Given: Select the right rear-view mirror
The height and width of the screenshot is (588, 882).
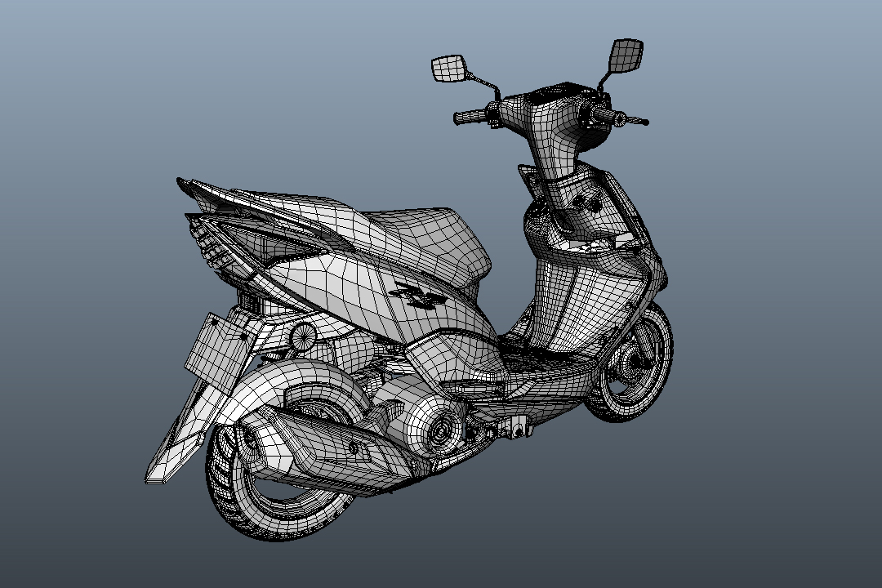Looking at the screenshot, I should (x=622, y=51).
